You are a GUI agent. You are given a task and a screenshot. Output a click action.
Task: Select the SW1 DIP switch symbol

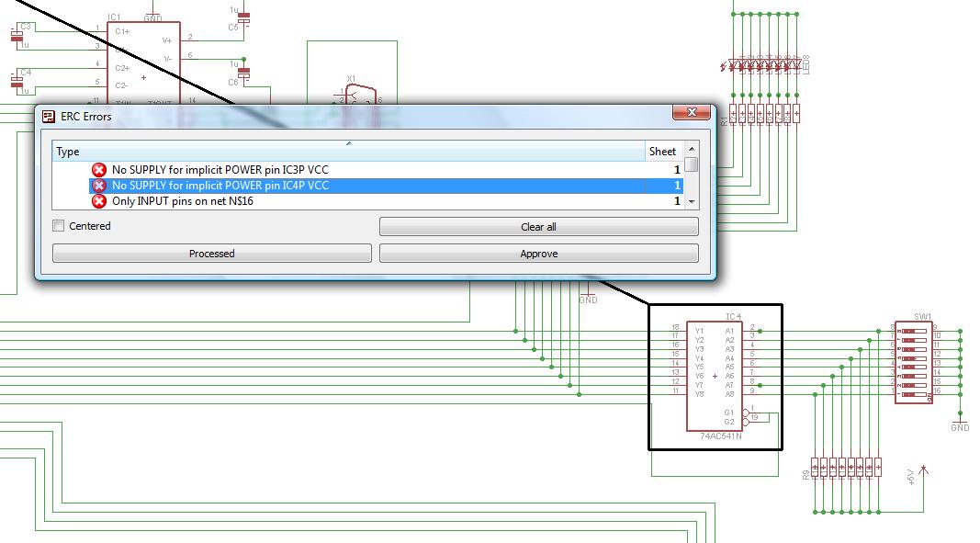[914, 363]
